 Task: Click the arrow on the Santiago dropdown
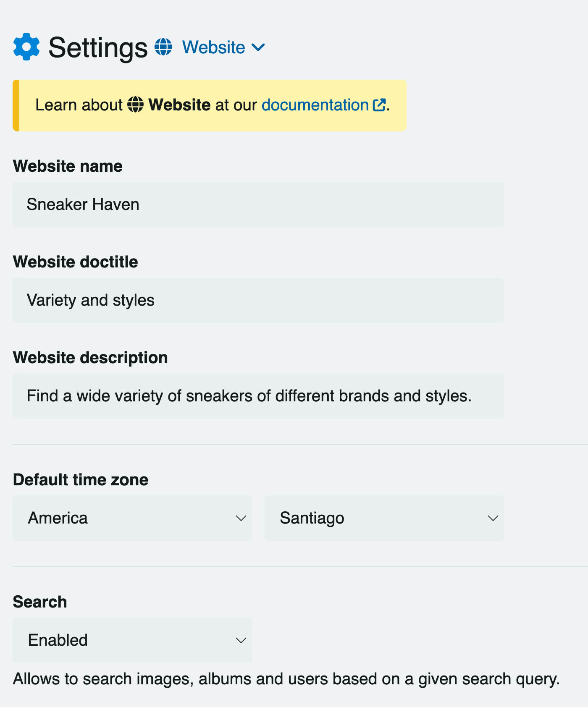(x=493, y=518)
